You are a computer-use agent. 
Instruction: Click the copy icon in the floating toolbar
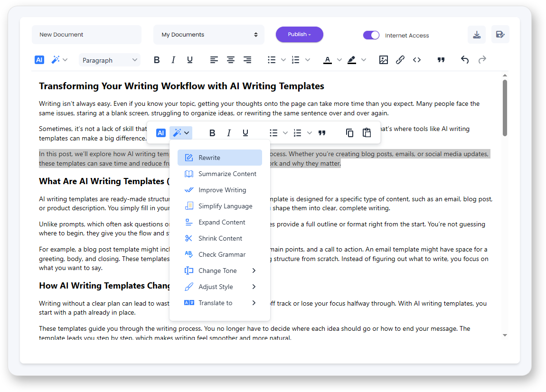[x=350, y=133]
